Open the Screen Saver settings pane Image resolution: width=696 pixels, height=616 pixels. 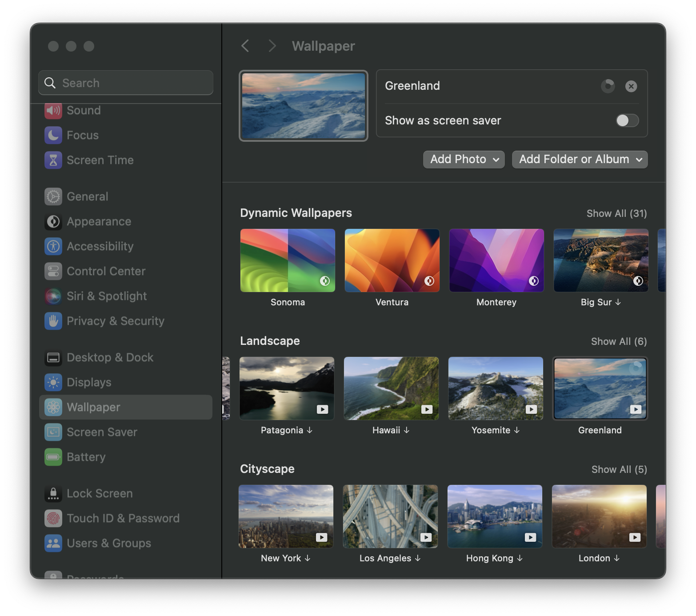pos(126,432)
